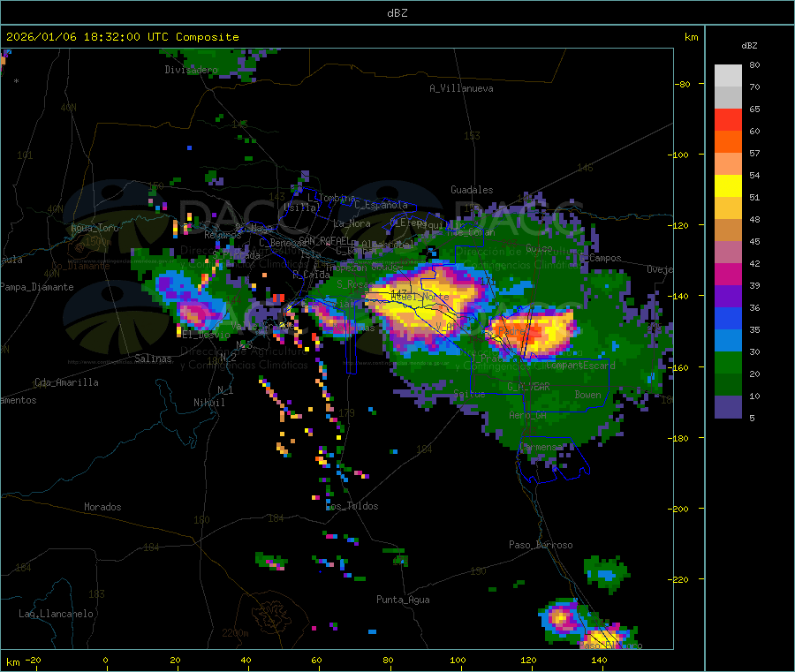
Task: Click the Divisadero map label
Action: coord(191,70)
